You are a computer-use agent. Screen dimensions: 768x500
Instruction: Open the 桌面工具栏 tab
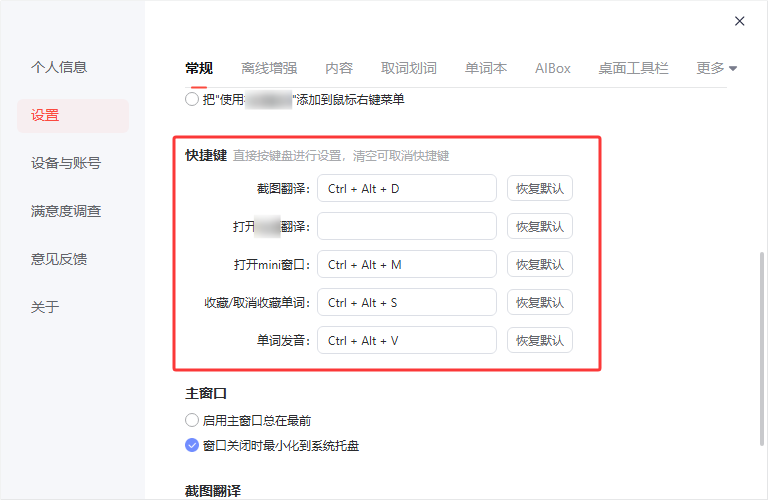click(x=633, y=68)
